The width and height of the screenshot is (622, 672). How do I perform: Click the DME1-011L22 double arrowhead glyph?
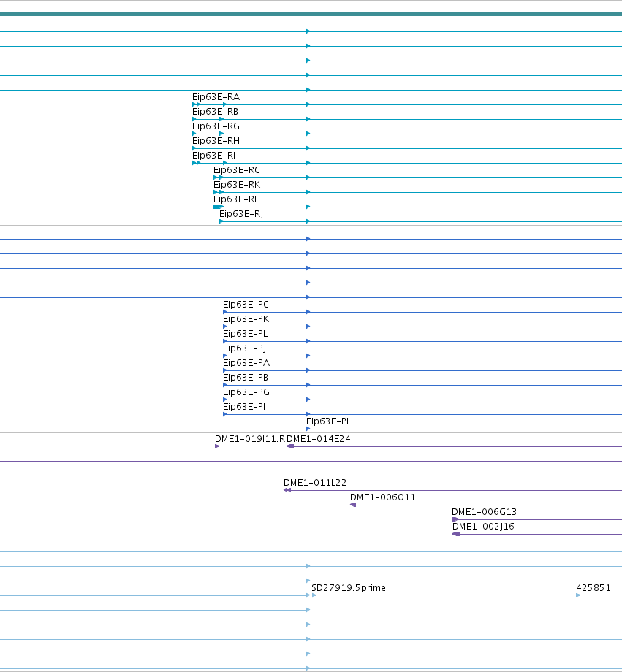287,490
